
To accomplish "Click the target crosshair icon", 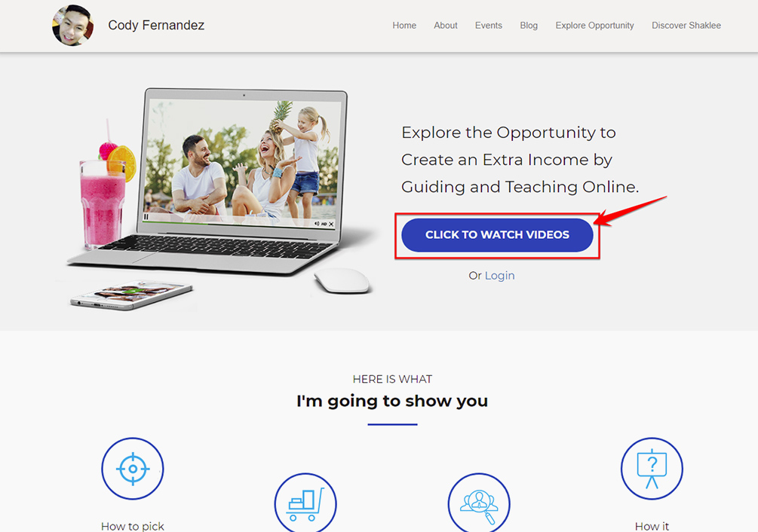I will [x=133, y=469].
